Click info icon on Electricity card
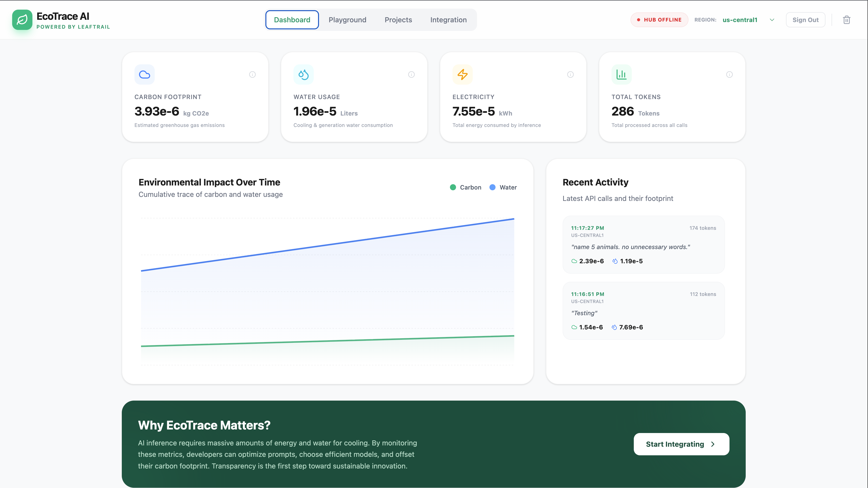This screenshot has height=488, width=868. tap(570, 74)
